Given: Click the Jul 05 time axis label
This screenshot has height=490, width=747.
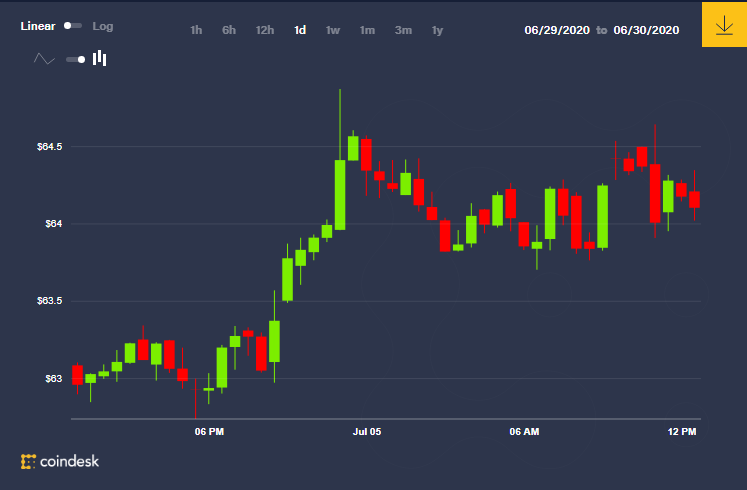Looking at the screenshot, I should pos(367,432).
